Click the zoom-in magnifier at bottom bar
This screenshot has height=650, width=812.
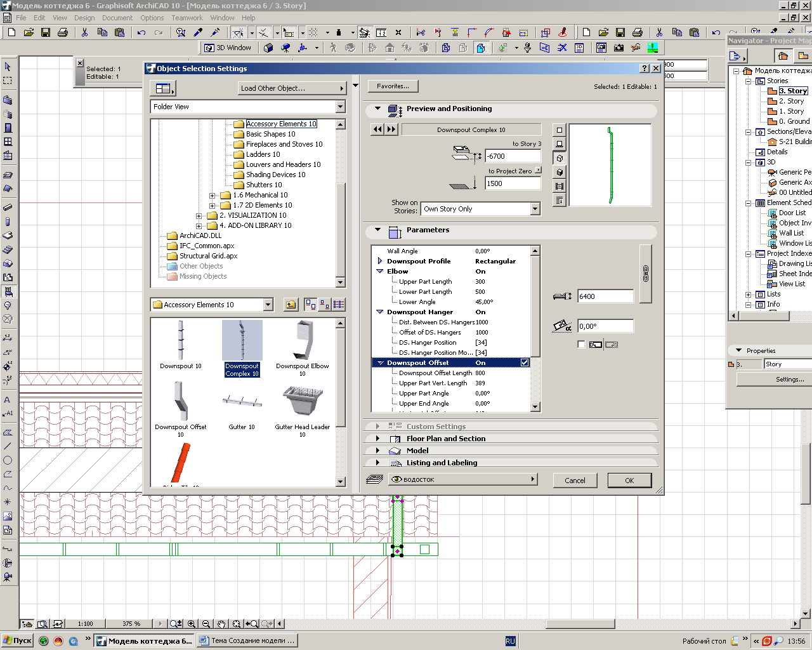[x=191, y=624]
